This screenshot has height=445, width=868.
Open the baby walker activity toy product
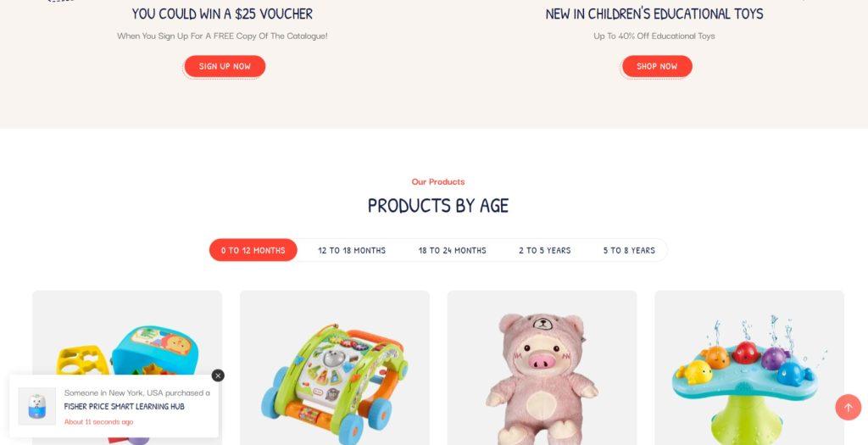[334, 368]
